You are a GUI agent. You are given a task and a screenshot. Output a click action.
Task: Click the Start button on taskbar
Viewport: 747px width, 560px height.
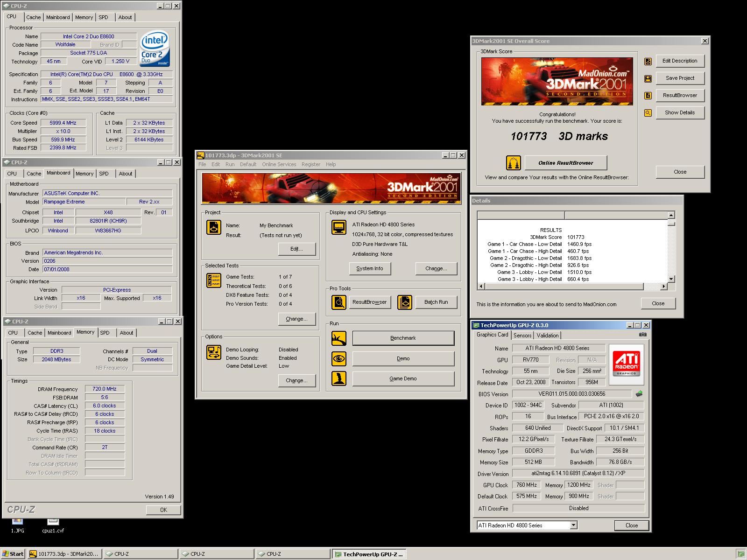[13, 554]
